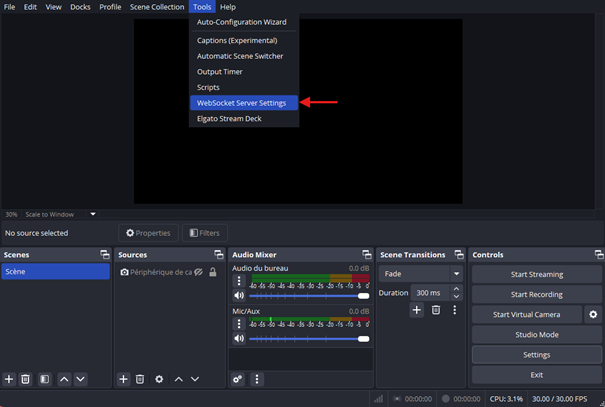Adjust Mic/Aux volume slider
Viewport: 605px width, 407px height.
pos(309,339)
